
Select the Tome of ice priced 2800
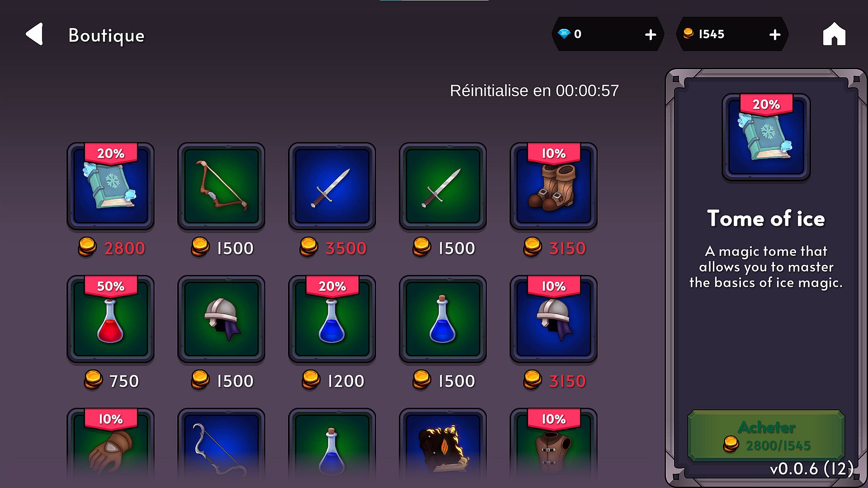pyautogui.click(x=111, y=186)
